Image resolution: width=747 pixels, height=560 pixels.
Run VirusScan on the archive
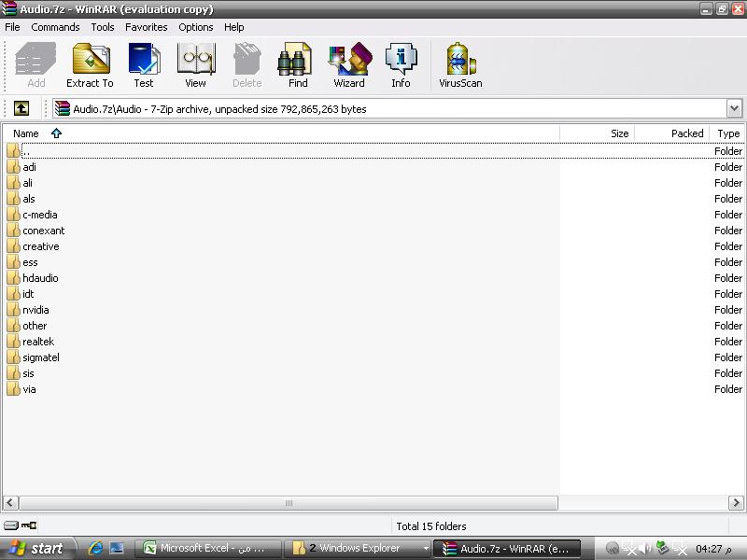[x=460, y=65]
